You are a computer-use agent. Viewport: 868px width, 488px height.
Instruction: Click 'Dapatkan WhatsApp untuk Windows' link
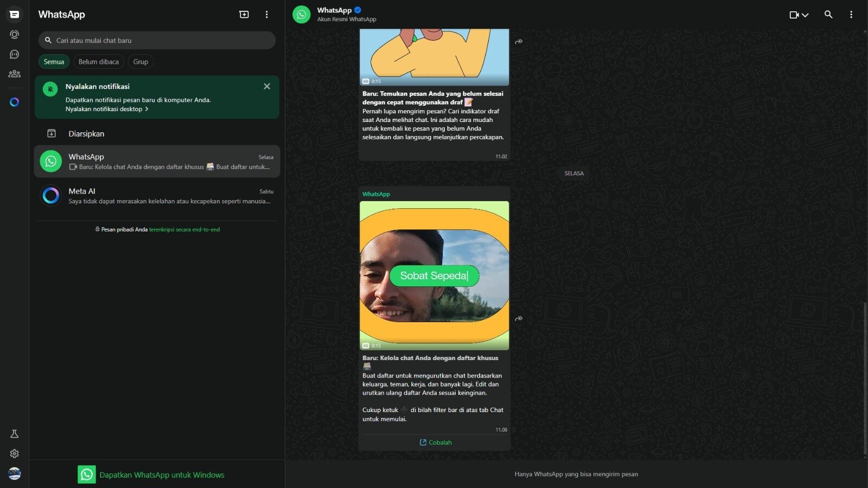tap(162, 474)
